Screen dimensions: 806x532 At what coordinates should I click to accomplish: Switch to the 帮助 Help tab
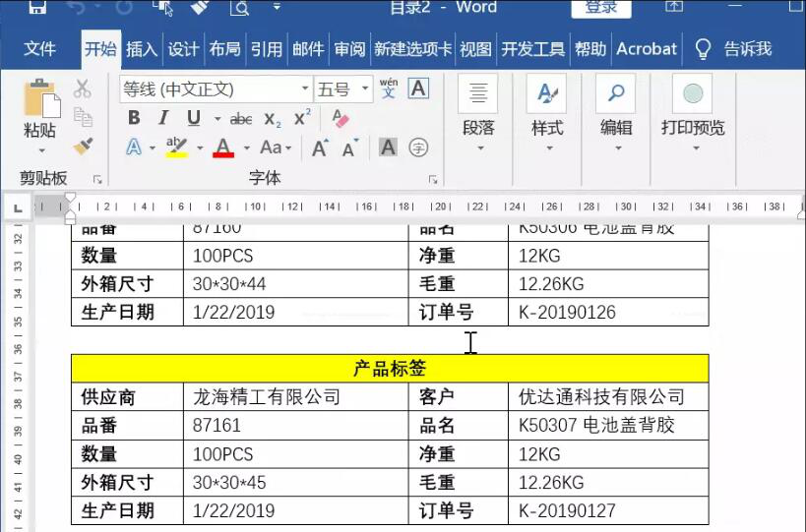point(590,49)
